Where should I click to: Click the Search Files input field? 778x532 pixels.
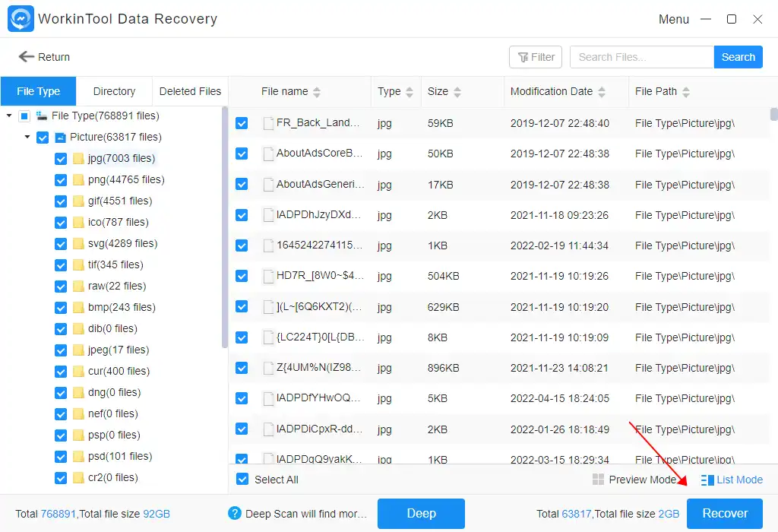[641, 57]
